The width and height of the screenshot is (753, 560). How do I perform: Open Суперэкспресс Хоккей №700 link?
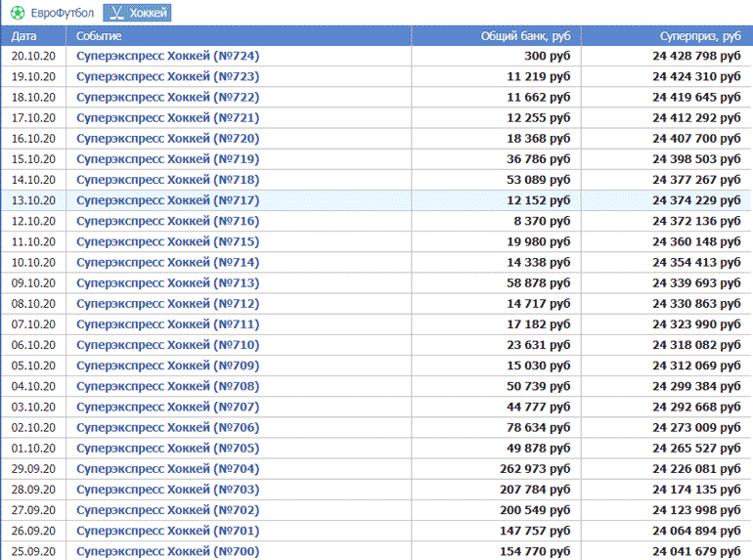pos(167,551)
